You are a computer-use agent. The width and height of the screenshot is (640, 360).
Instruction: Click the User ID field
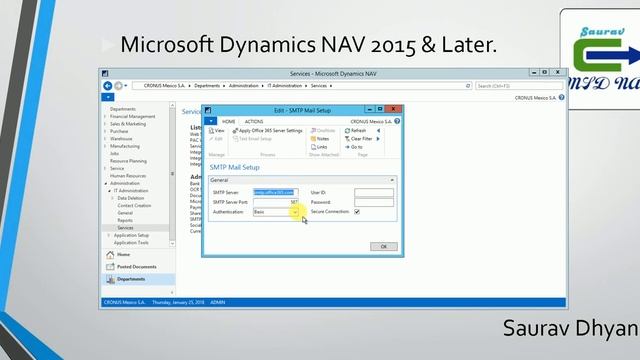374,192
